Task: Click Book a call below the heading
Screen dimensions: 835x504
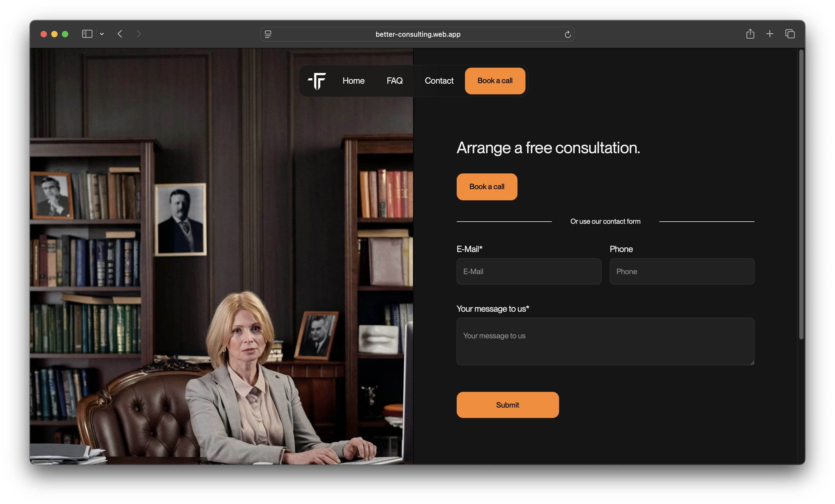Action: tap(487, 187)
